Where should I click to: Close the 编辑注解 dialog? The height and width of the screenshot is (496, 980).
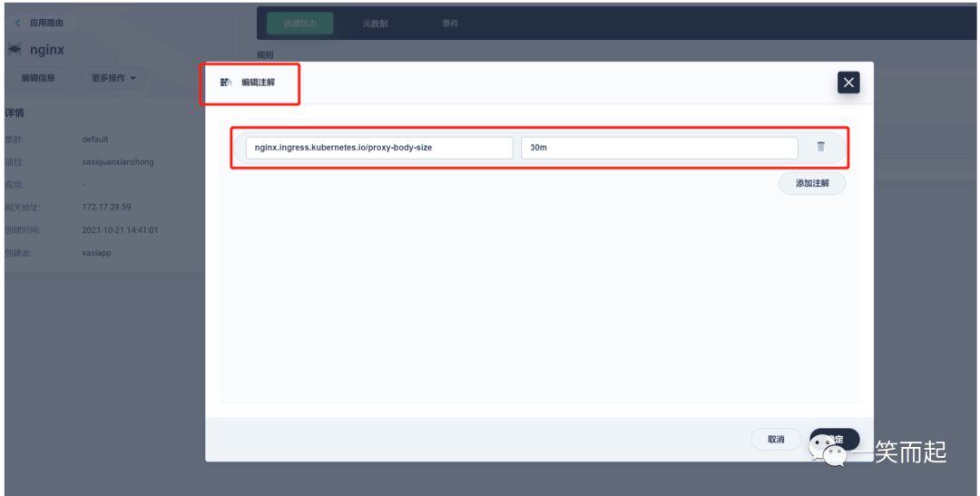[x=848, y=83]
